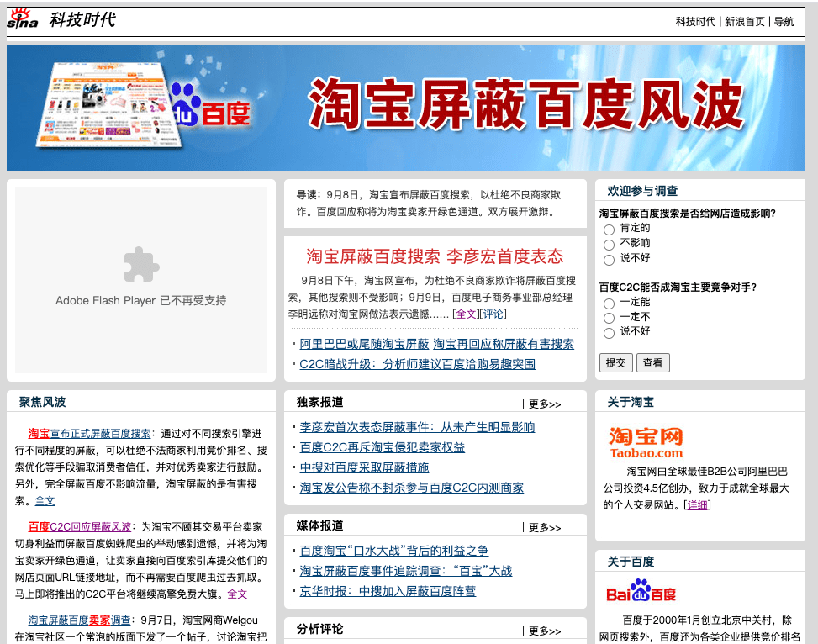Viewport: 818px width, 644px height.
Task: Open the 全文 link in the lead story
Action: [x=466, y=314]
